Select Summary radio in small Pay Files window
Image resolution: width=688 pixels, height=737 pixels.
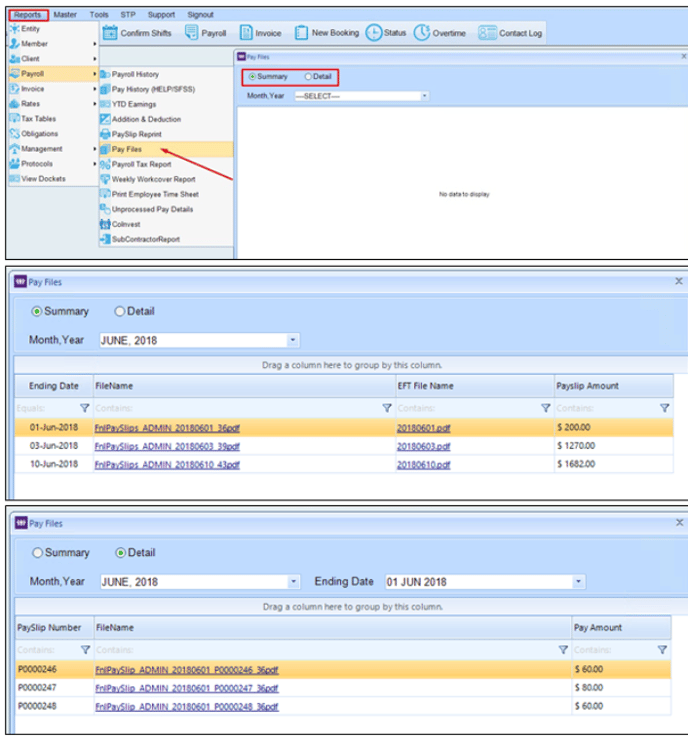click(x=252, y=77)
